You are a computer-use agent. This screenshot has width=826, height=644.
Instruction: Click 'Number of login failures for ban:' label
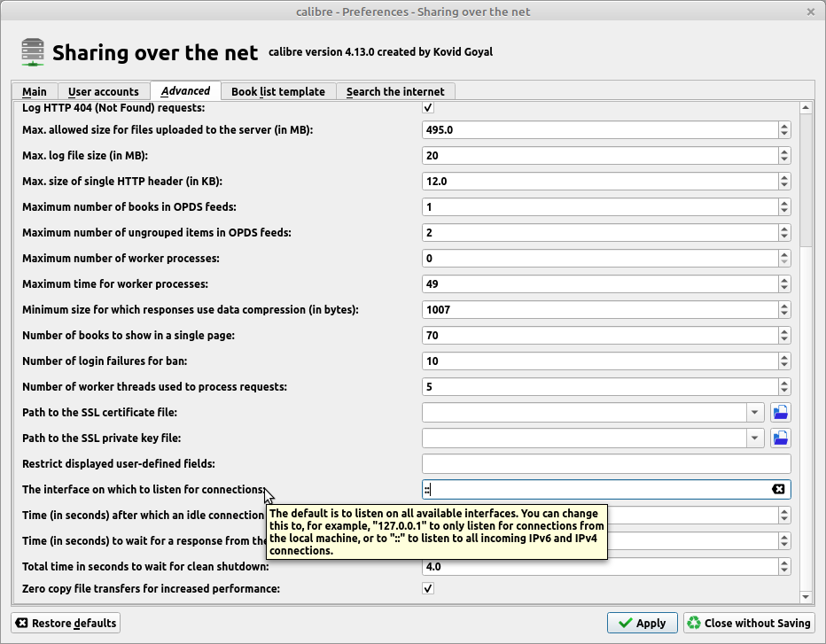tap(105, 361)
